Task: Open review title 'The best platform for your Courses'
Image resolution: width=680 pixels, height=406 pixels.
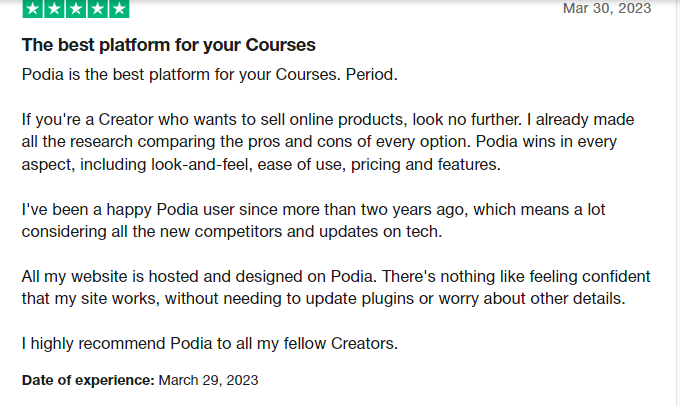Action: (169, 45)
